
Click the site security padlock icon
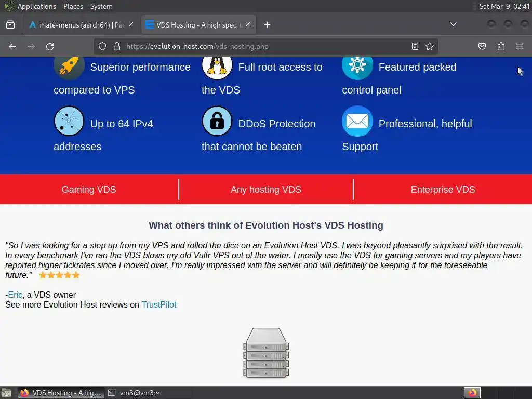tap(117, 46)
